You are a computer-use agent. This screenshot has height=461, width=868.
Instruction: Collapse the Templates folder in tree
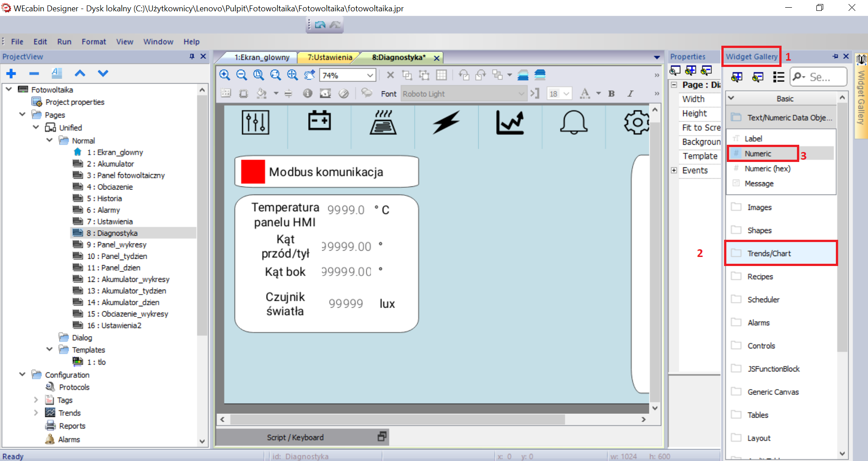coord(49,350)
